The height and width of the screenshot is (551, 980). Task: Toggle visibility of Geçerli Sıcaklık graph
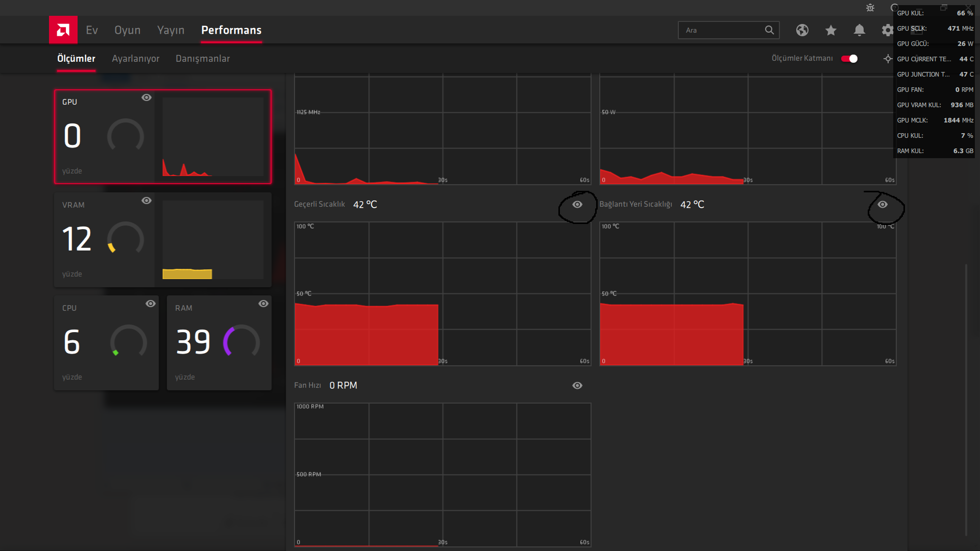pos(577,205)
